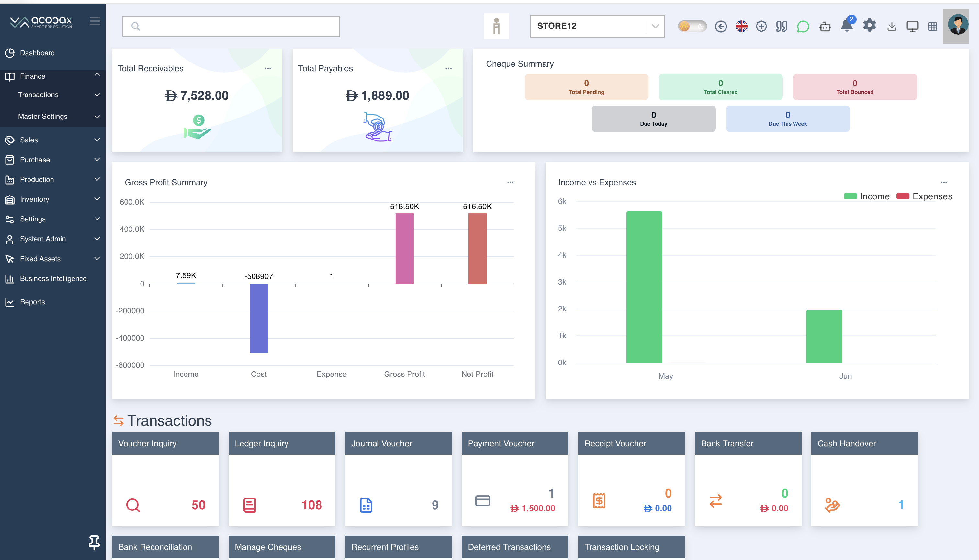
Task: Click the download icon in header
Action: pyautogui.click(x=892, y=26)
